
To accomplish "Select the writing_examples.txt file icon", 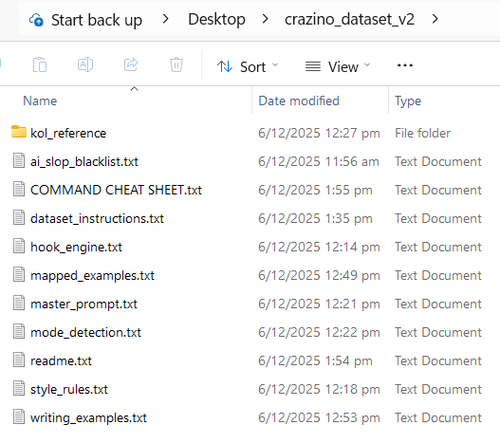I will click(19, 417).
